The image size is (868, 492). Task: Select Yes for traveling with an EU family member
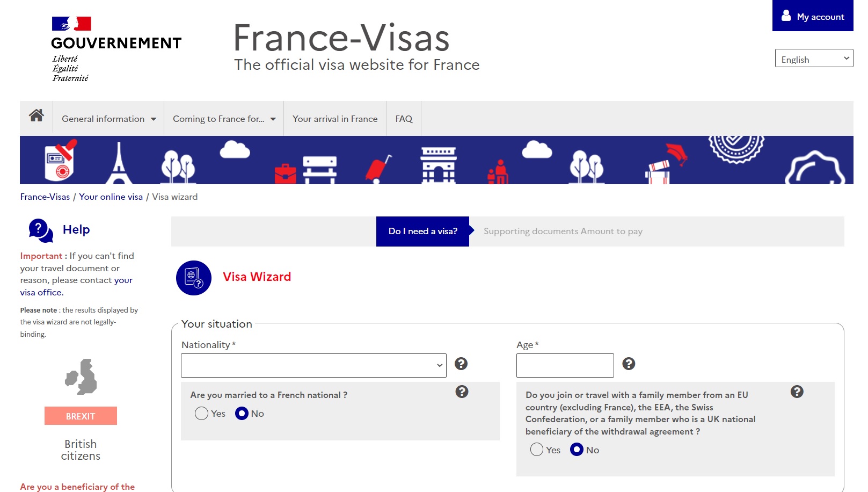(536, 450)
